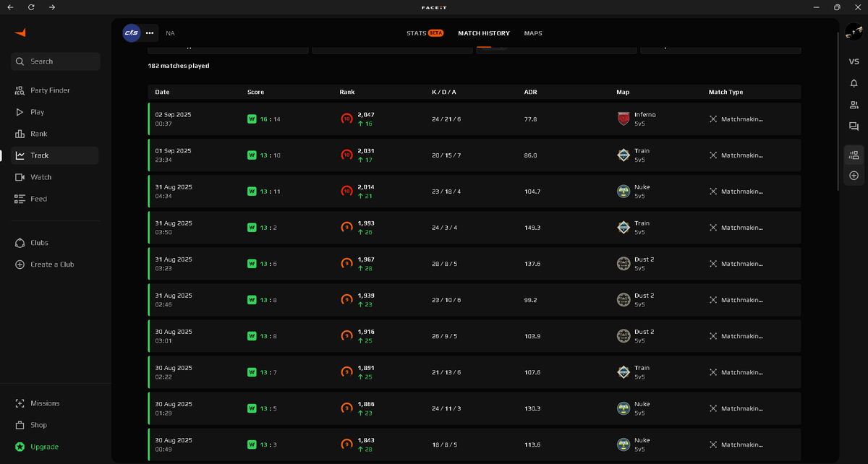The image size is (868, 464).
Task: Click the Score column header
Action: 255,93
